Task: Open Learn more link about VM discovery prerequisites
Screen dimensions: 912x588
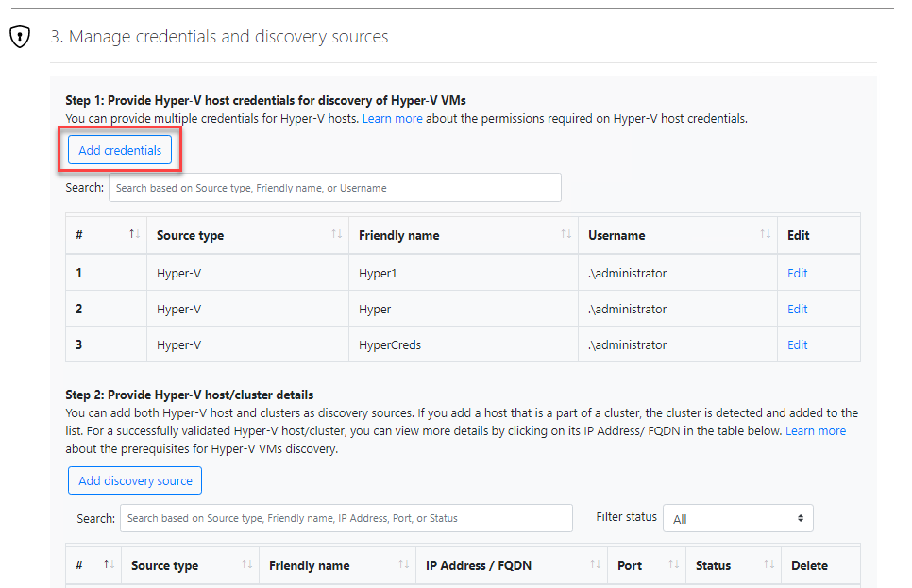Action: (x=816, y=431)
